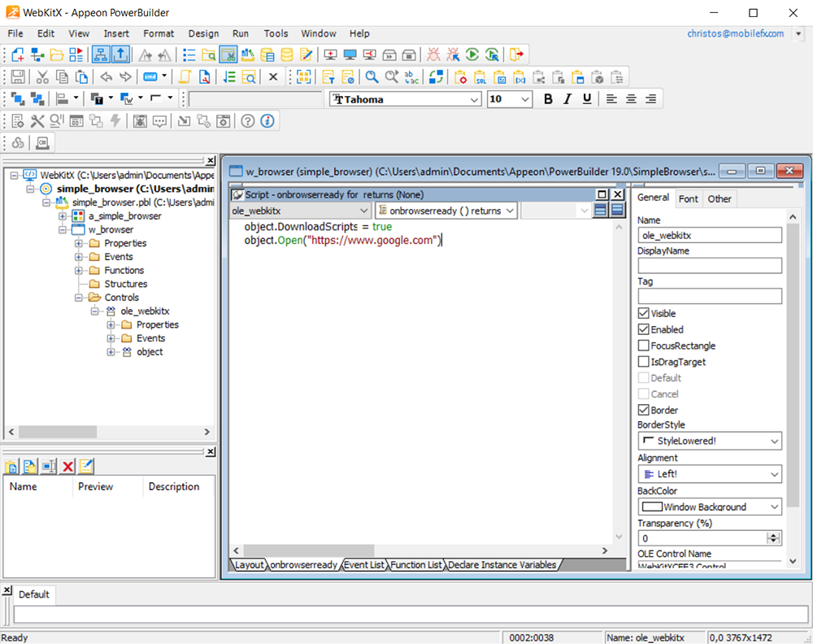Viewport: 813px width, 644px height.
Task: Open the File menu
Action: [x=15, y=33]
